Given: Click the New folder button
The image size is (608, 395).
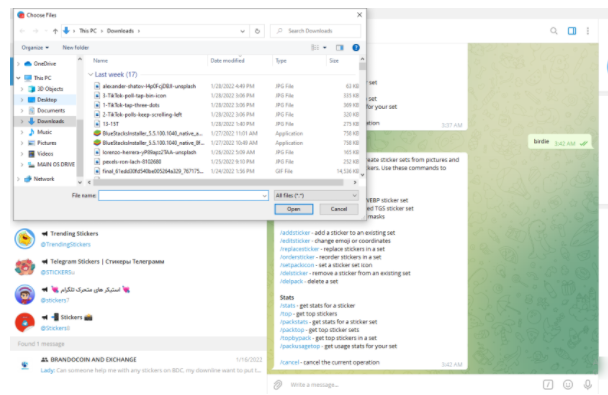Looking at the screenshot, I should point(76,48).
